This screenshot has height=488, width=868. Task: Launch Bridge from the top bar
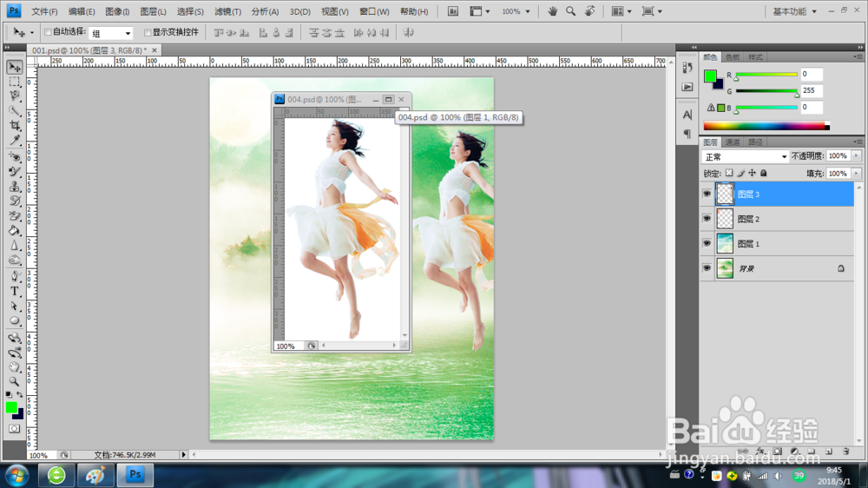coord(453,11)
